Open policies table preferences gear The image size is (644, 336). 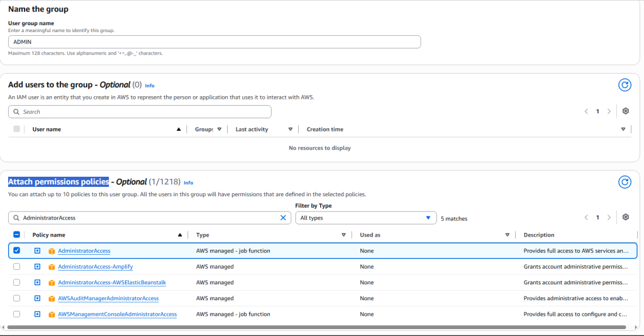[626, 217]
